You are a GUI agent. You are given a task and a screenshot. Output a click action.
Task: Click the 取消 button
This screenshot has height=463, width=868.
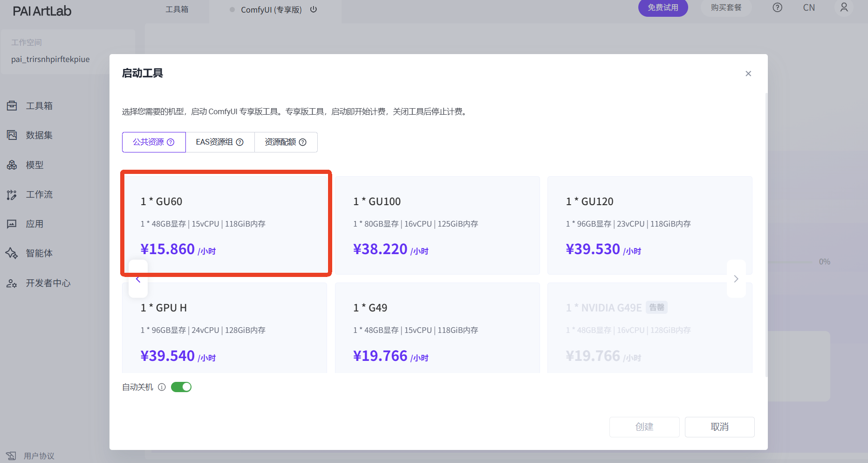point(720,427)
